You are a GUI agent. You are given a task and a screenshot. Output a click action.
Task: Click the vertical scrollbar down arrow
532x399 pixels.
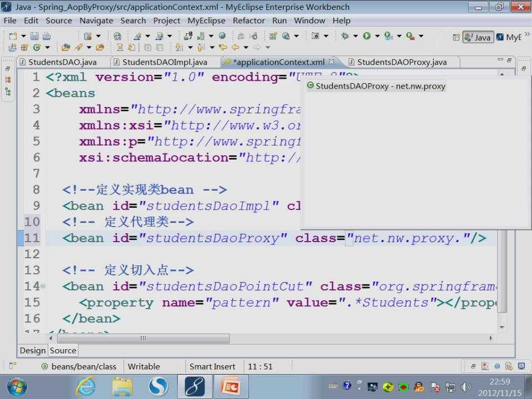tap(502, 327)
